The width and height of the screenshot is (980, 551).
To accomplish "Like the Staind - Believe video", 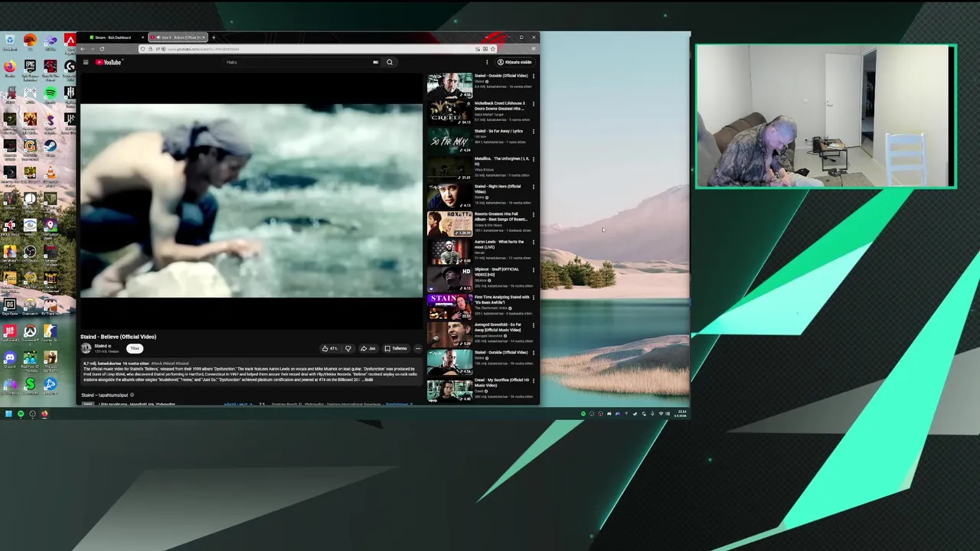I will click(x=330, y=348).
